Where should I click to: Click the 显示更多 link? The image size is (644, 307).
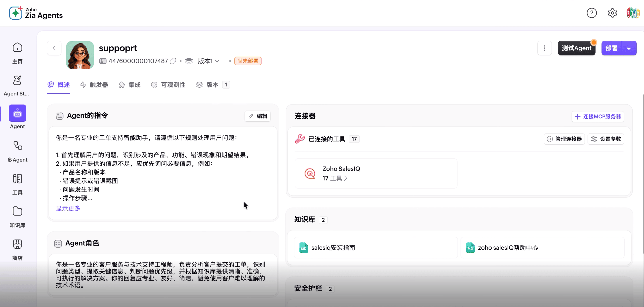point(68,208)
